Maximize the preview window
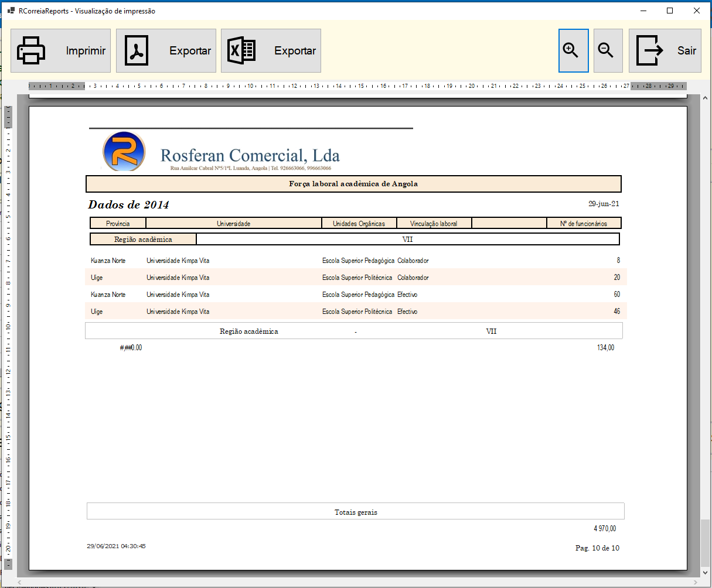712x588 pixels. tap(670, 11)
